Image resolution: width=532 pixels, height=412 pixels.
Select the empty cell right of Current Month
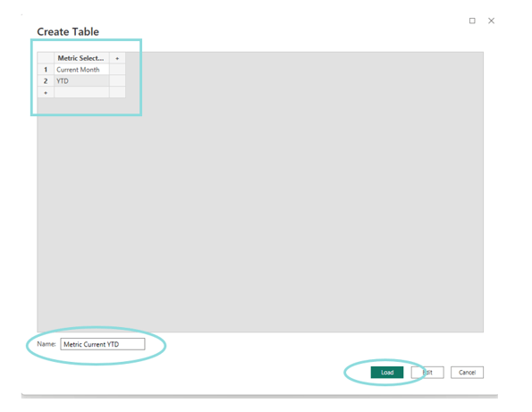pos(117,70)
